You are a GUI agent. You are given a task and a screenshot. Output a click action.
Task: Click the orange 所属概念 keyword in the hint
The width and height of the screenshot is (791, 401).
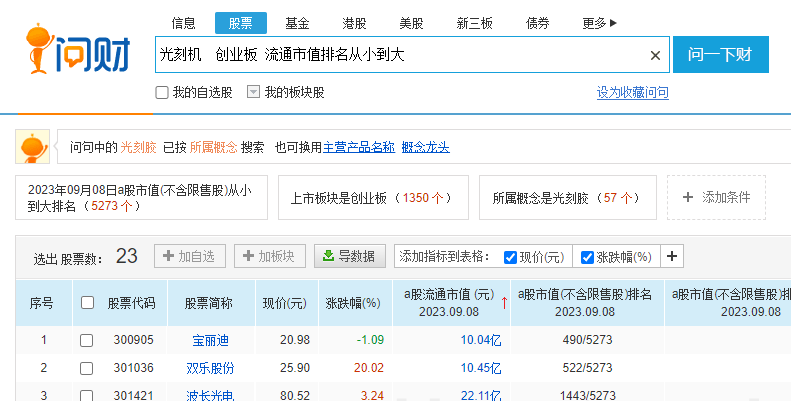pyautogui.click(x=213, y=147)
